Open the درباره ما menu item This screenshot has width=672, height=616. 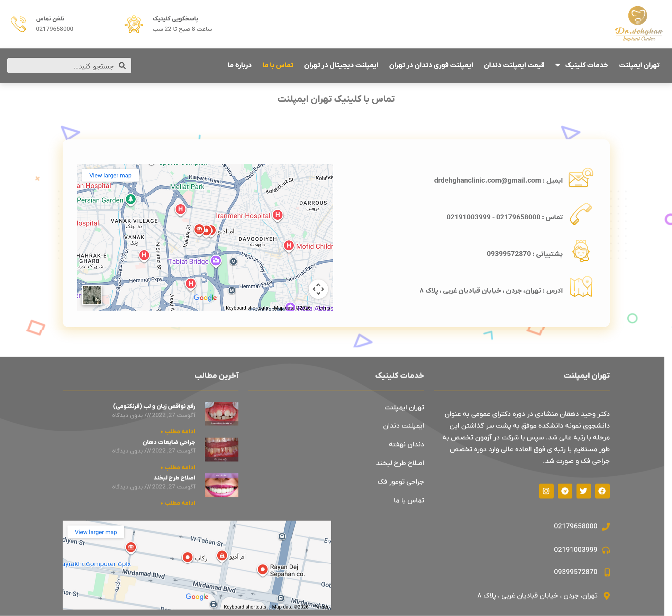point(239,65)
